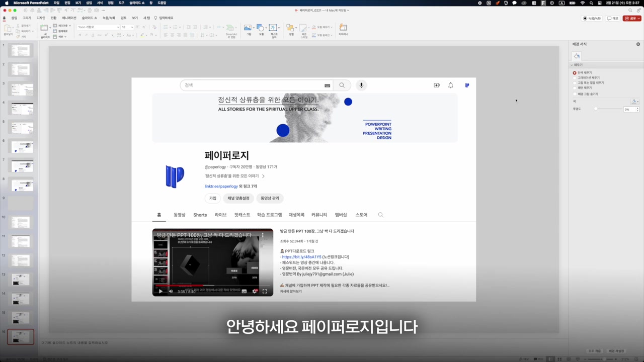Click the keyboard icon in the search box
This screenshot has width=644, height=362.
[x=327, y=85]
